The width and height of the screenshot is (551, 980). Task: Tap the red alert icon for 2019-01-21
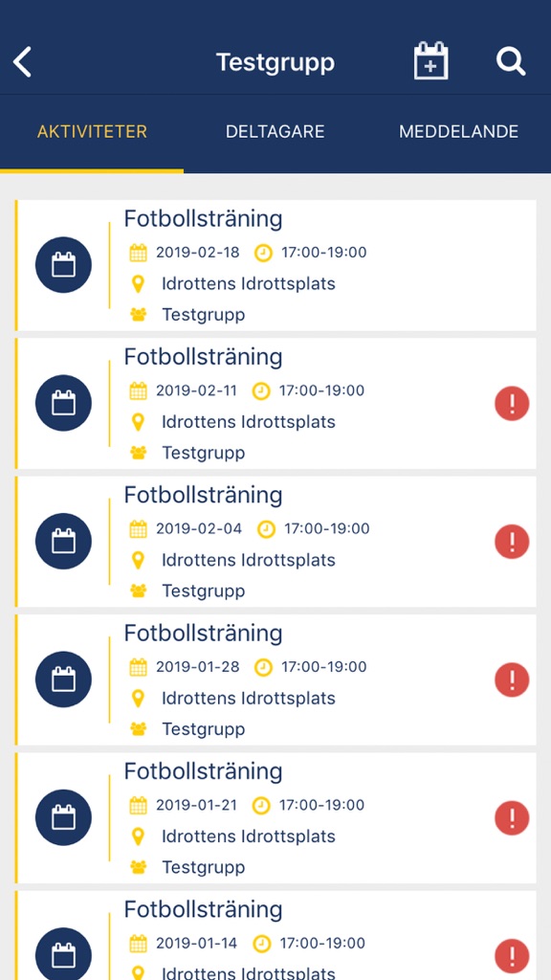tap(512, 818)
